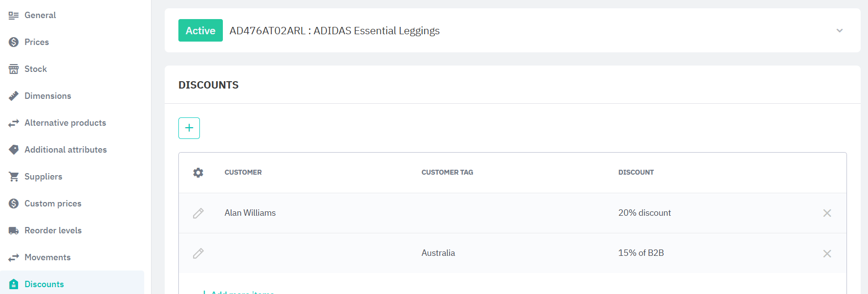Open Custom prices section

[x=53, y=204]
